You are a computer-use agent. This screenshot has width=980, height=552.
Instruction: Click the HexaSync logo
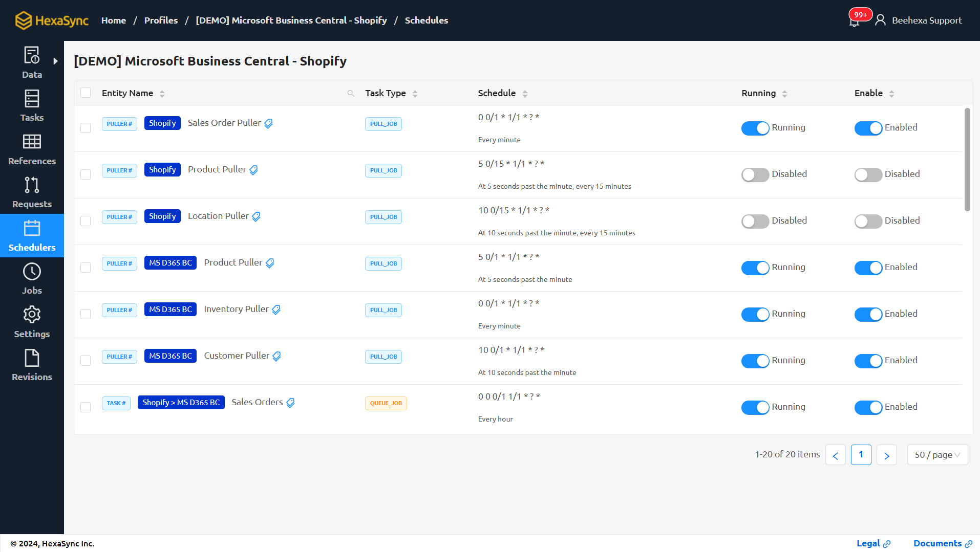51,20
